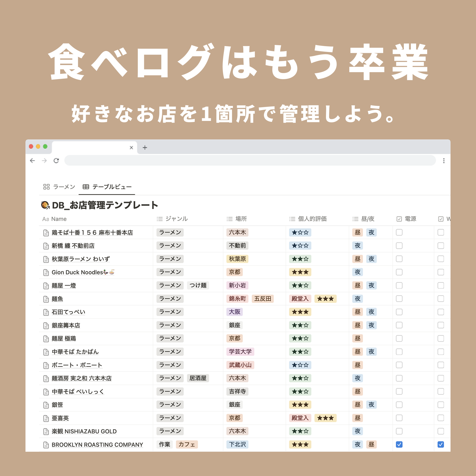Add a new browser tab
476x476 pixels.
[x=145, y=148]
